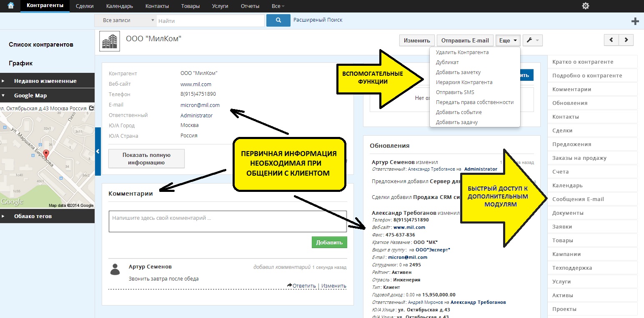
Task: Open the settings gear icon
Action: pos(586,6)
